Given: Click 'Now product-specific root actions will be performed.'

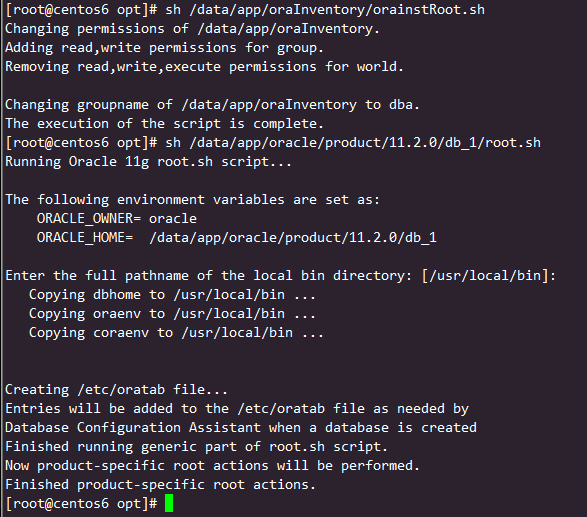Looking at the screenshot, I should 213,466.
